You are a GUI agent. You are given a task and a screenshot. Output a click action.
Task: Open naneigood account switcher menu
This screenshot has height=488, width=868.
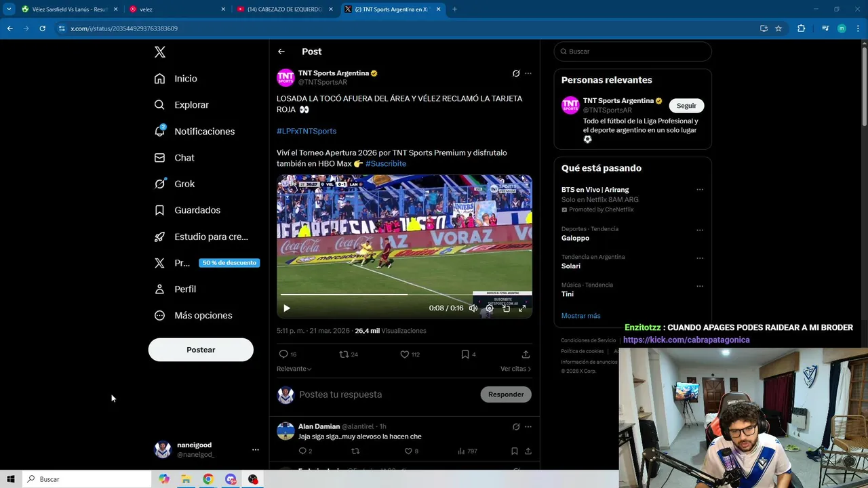pos(207,449)
